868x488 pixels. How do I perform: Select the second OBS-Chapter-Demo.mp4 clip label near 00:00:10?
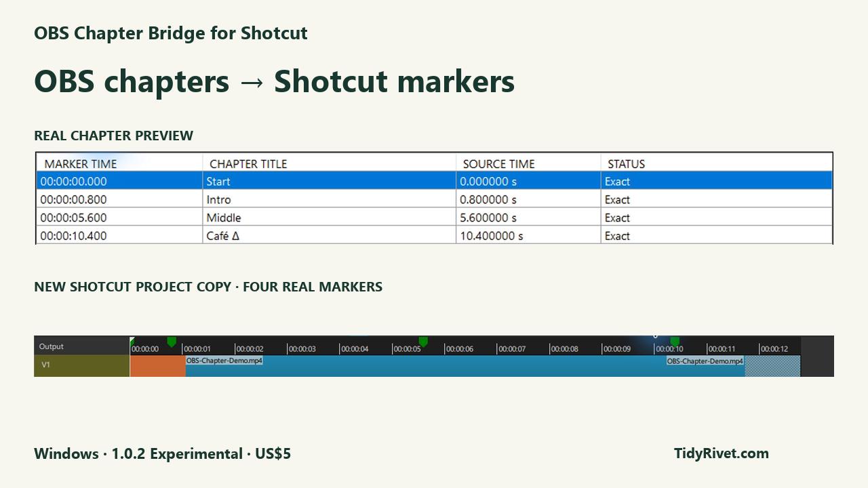point(705,361)
